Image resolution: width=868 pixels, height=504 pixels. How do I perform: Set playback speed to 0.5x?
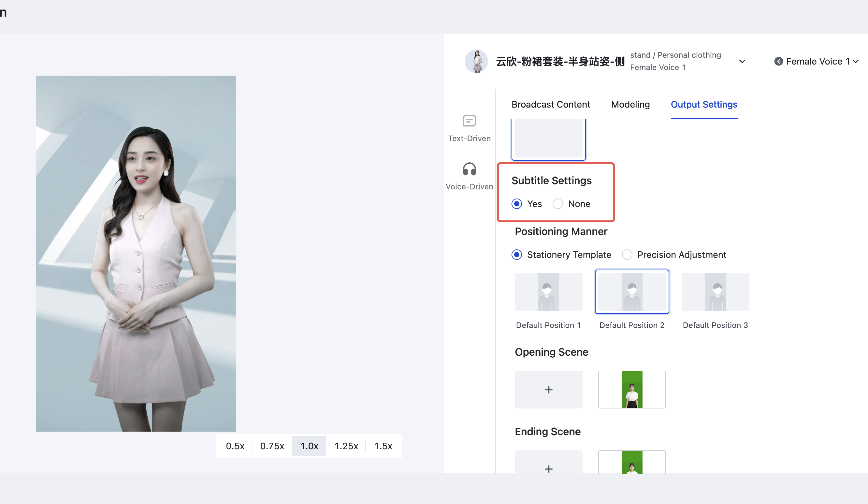[x=235, y=446]
